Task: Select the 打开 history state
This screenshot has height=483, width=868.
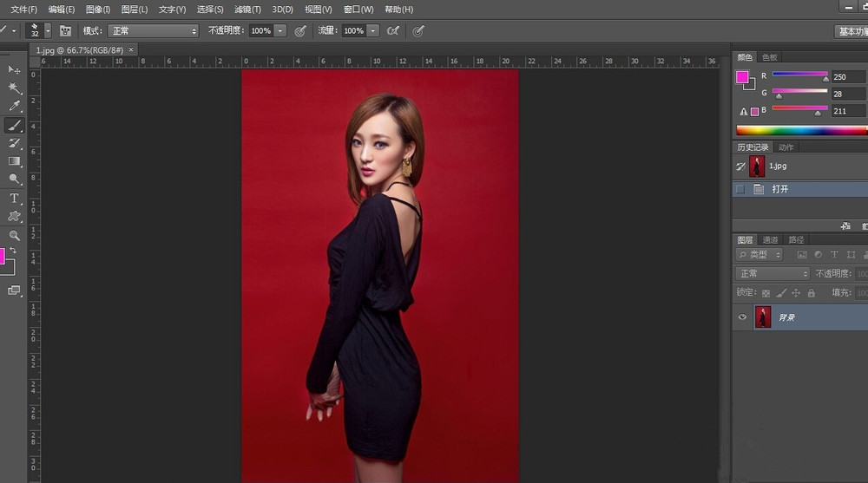Action: point(779,189)
